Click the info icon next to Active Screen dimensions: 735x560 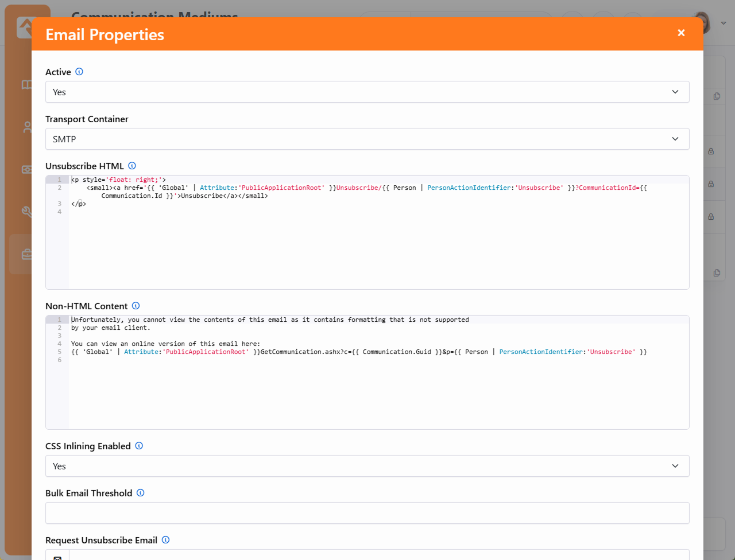click(79, 72)
